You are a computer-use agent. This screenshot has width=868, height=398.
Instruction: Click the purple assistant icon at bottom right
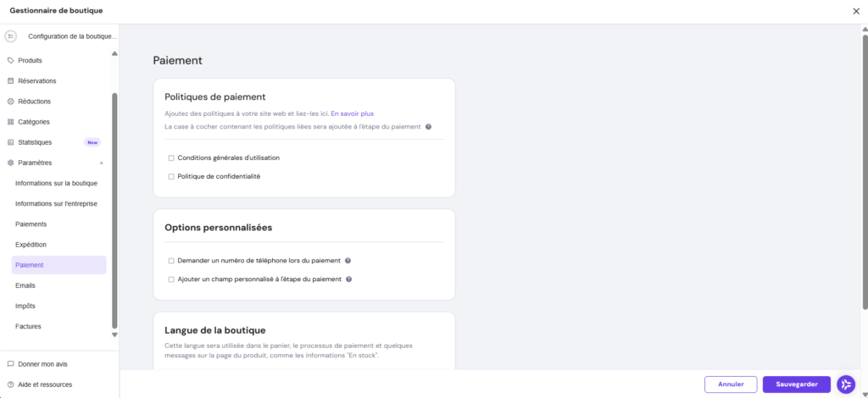pos(846,384)
